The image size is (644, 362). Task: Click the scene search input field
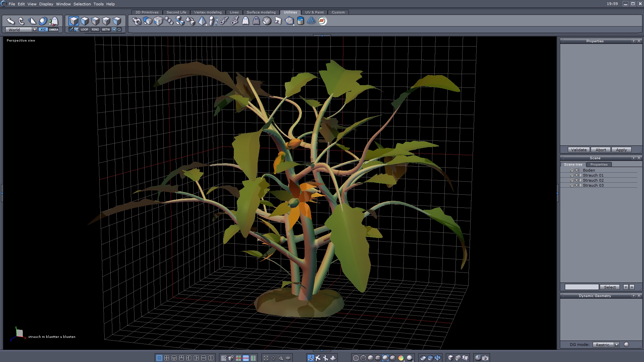click(582, 287)
